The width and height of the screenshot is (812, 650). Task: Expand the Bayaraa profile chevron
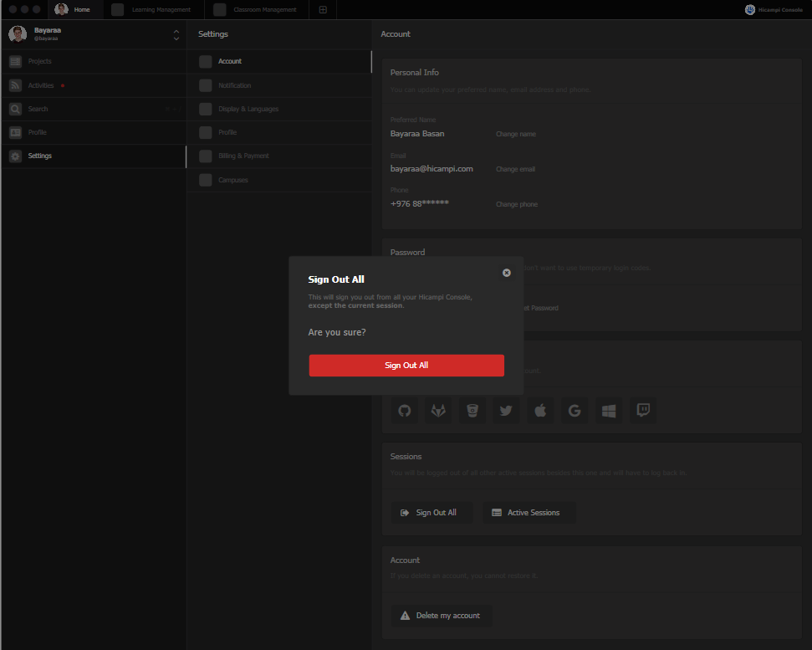tap(176, 34)
